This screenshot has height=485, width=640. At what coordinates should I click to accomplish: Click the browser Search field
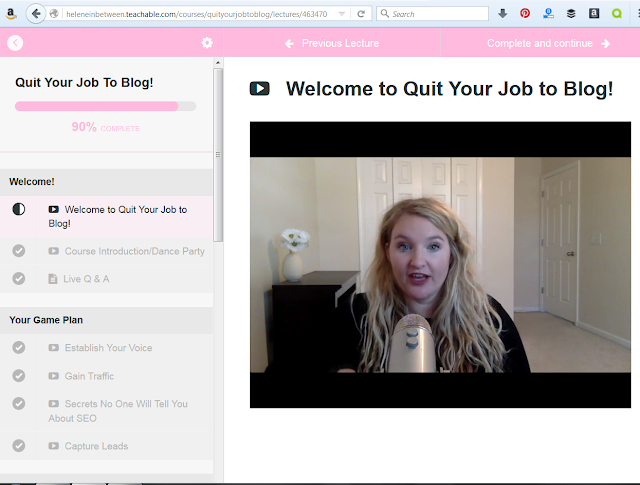pyautogui.click(x=432, y=14)
